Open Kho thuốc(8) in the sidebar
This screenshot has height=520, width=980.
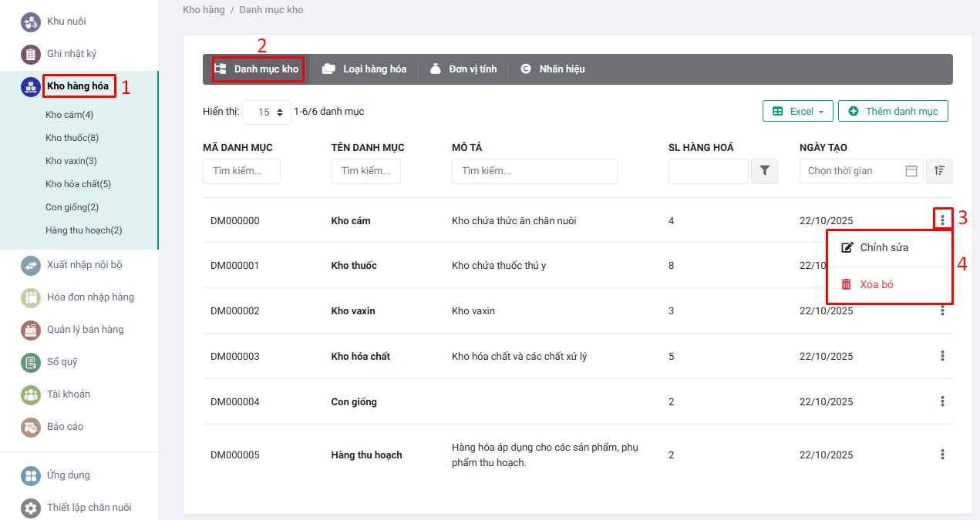point(72,138)
